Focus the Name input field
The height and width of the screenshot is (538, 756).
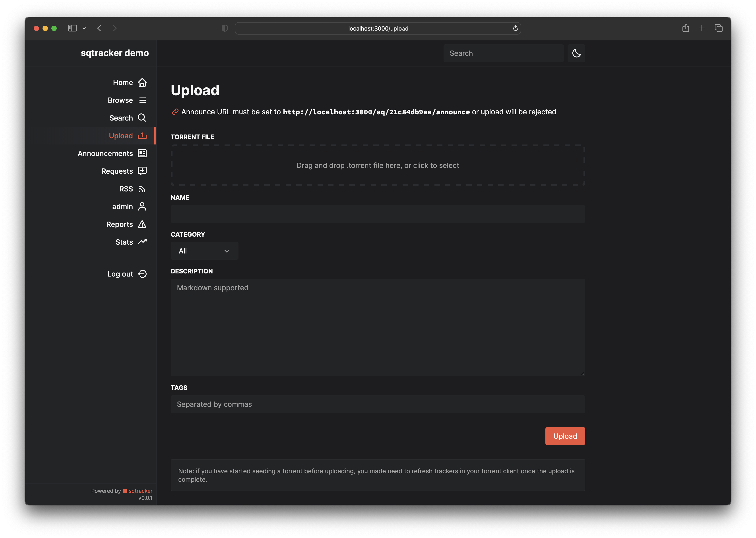point(378,214)
